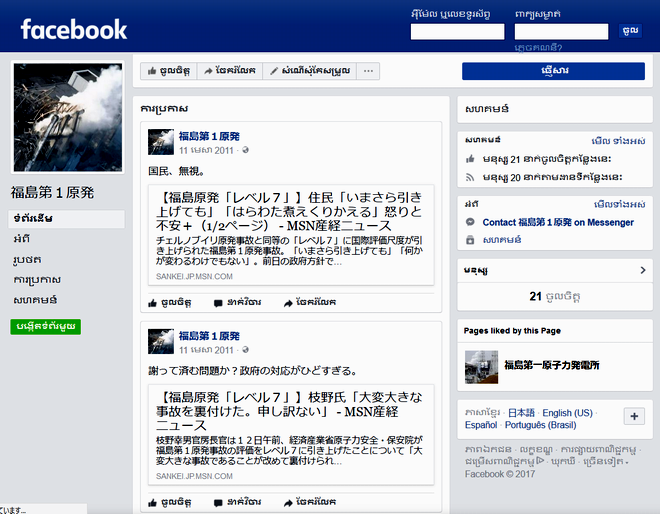The height and width of the screenshot is (514, 660).
Task: Share the page via top arrow button
Action: 230,71
